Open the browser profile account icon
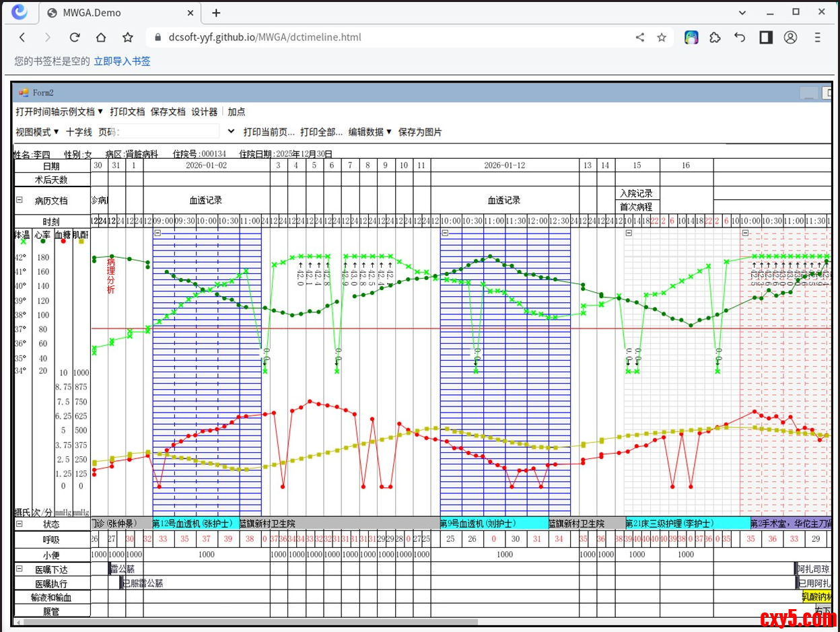 [790, 38]
